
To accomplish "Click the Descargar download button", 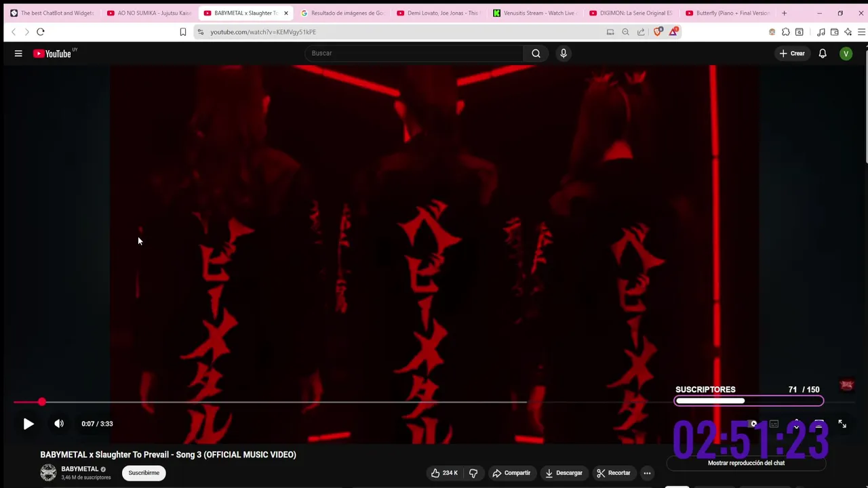I will [x=564, y=473].
